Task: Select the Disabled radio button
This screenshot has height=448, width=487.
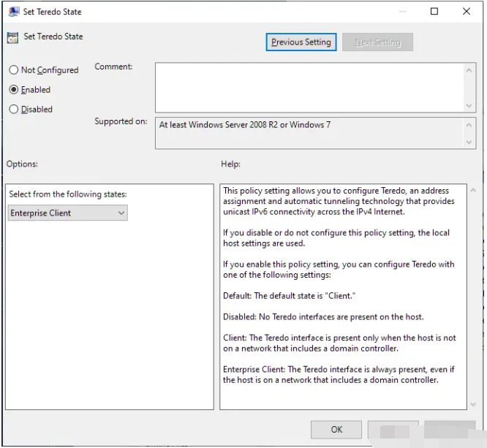Action: (x=14, y=110)
